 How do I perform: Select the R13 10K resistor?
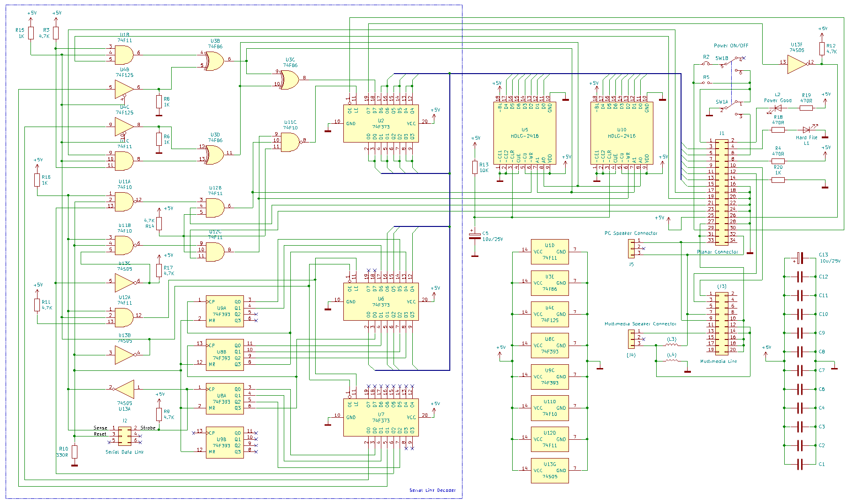(x=475, y=167)
